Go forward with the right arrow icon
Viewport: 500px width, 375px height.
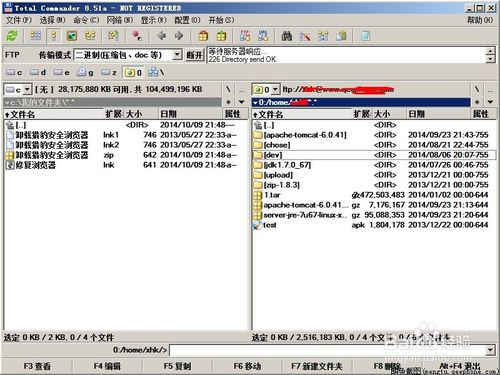point(179,36)
